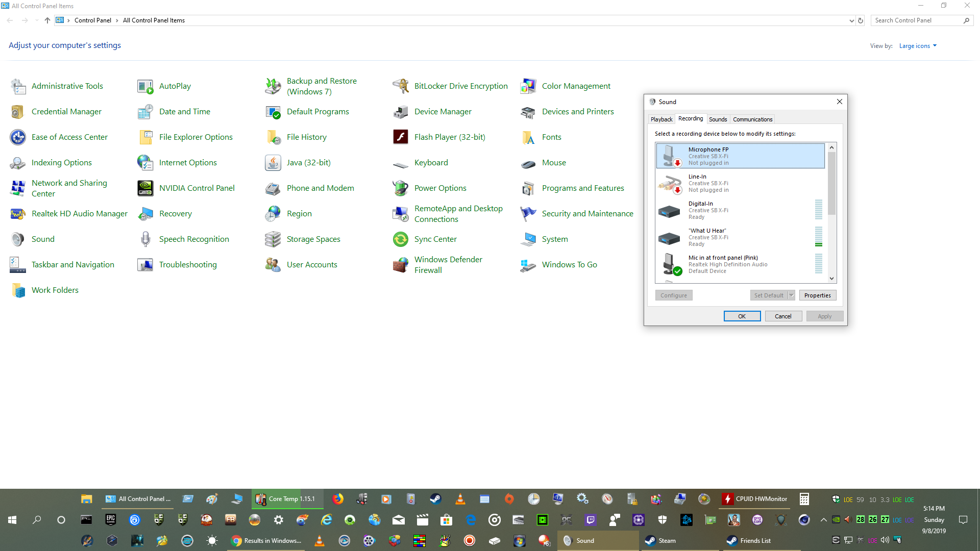Open the Color Management icon
Image resolution: width=980 pixels, height=551 pixels.
point(528,86)
